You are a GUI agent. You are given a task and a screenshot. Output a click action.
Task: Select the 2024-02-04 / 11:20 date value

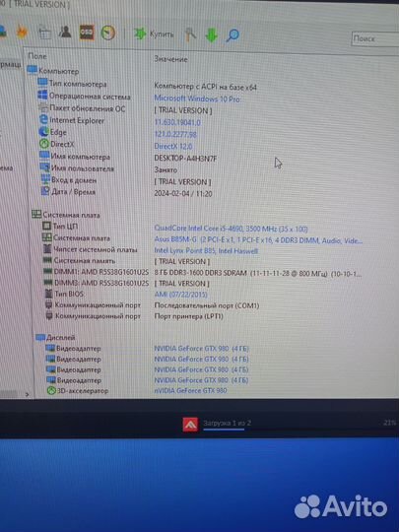click(x=183, y=194)
